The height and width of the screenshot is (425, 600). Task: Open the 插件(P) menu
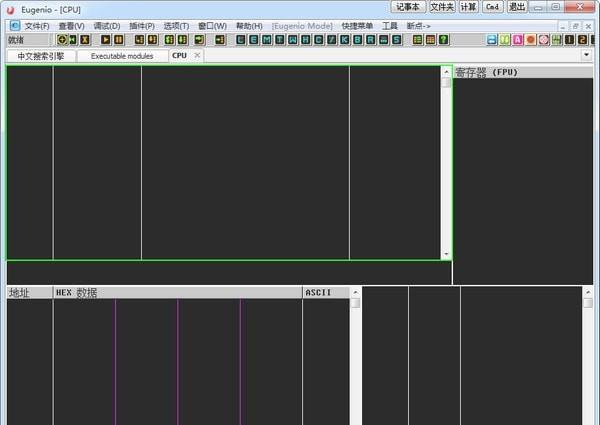coord(142,26)
